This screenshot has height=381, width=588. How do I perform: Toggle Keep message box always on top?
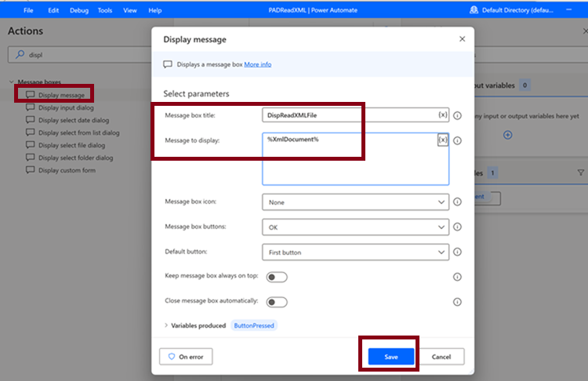point(277,277)
